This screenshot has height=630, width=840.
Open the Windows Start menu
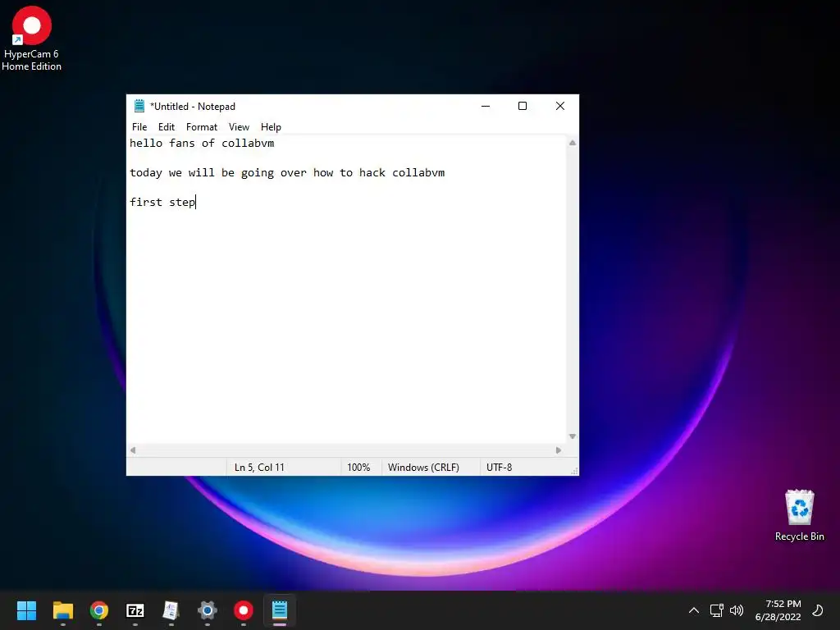pos(26,610)
